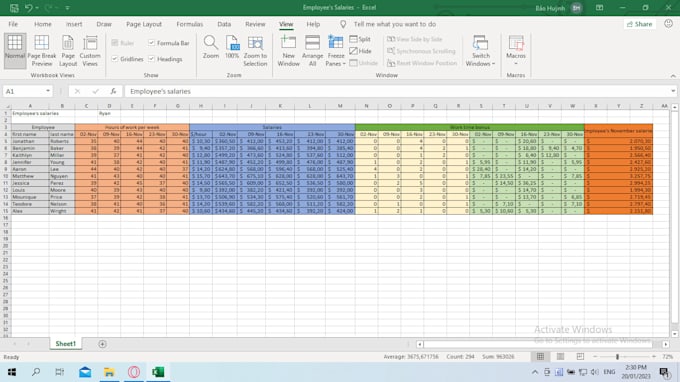Toggle the Gridlines checkbox
The width and height of the screenshot is (680, 382).
115,59
